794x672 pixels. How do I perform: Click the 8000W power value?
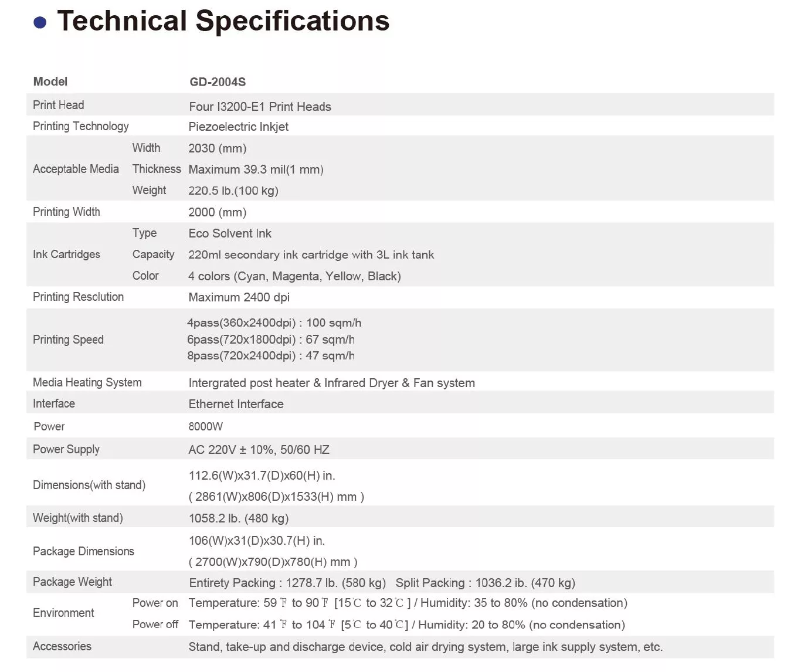(205, 427)
